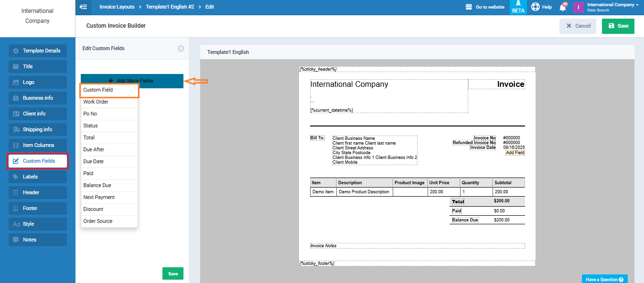The image size is (644, 283).
Task: Close the Edit Custom Fields panel
Action: click(181, 49)
